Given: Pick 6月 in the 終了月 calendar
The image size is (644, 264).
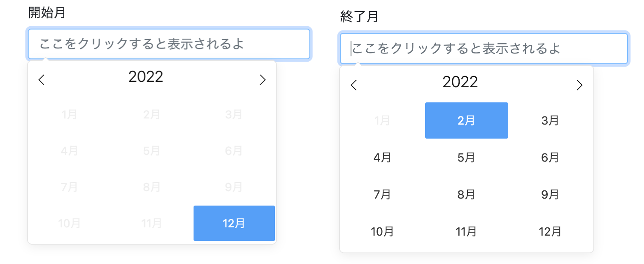Looking at the screenshot, I should pos(550,157).
